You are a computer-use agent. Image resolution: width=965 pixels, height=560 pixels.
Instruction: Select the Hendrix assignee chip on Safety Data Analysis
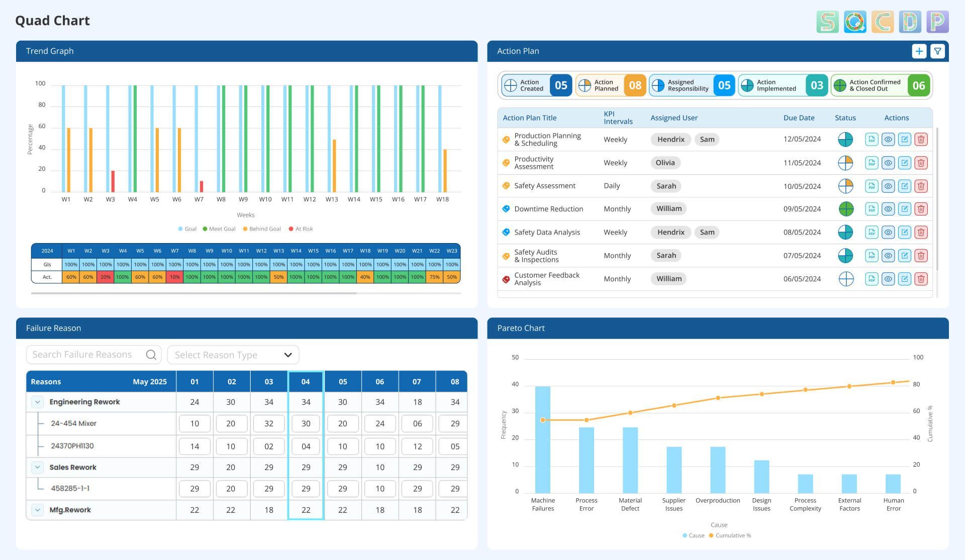click(670, 232)
